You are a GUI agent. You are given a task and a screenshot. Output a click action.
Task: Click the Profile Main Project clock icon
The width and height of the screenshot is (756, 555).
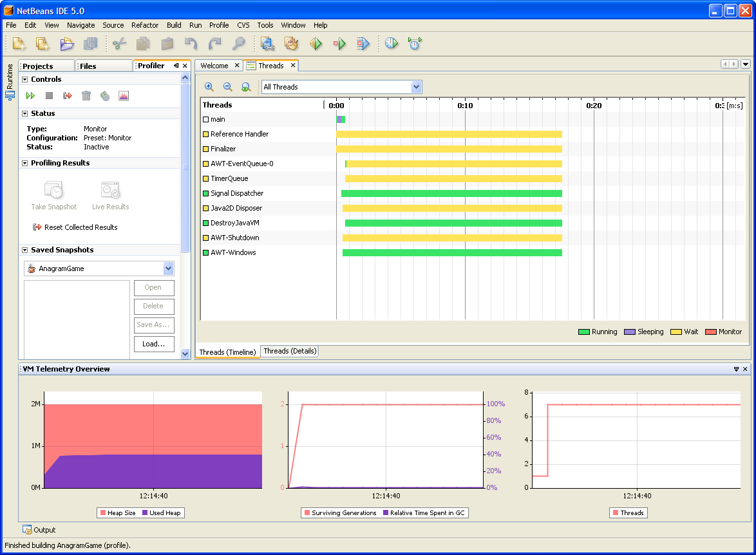point(392,44)
